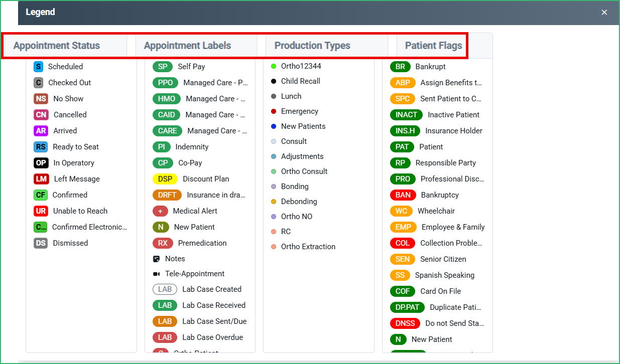Screen dimensions: 620x364
Task: Click the red plus Medical Alert badge
Action: (x=160, y=211)
